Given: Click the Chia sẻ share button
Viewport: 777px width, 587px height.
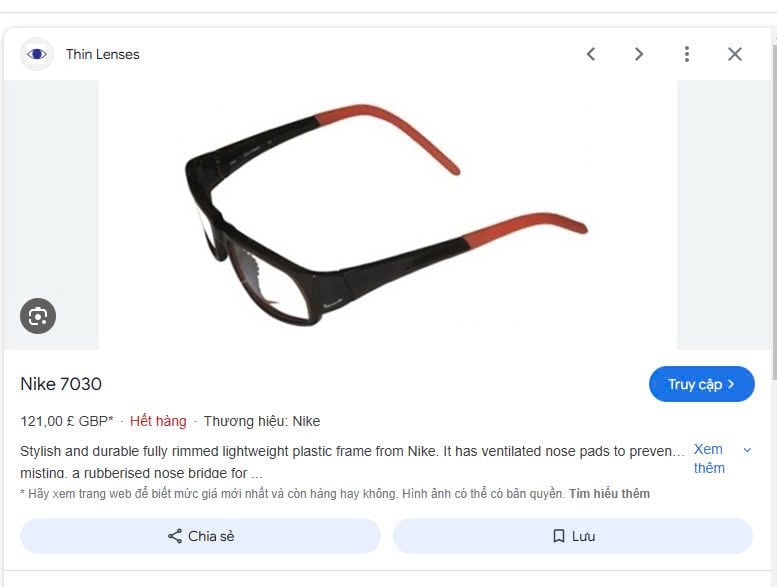Looking at the screenshot, I should (x=200, y=536).
